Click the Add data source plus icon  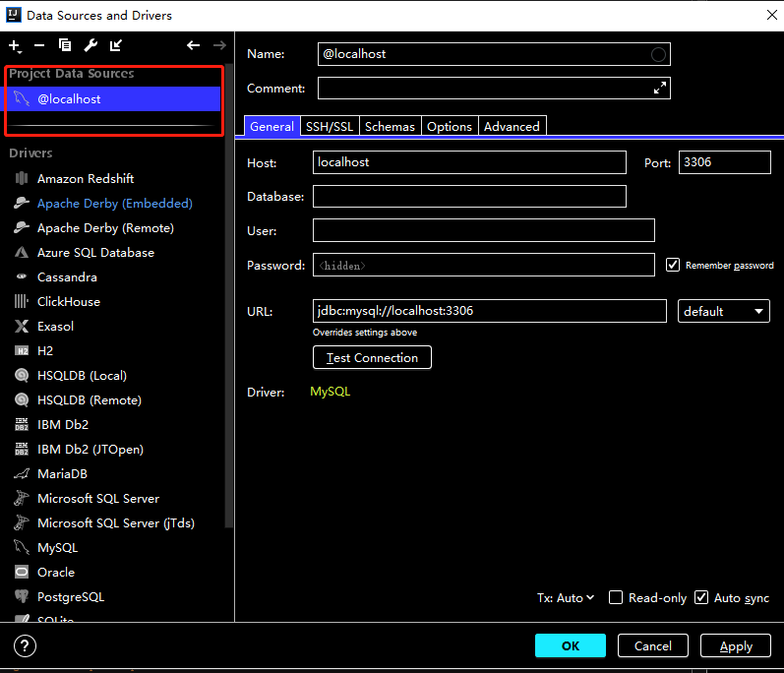[x=15, y=46]
